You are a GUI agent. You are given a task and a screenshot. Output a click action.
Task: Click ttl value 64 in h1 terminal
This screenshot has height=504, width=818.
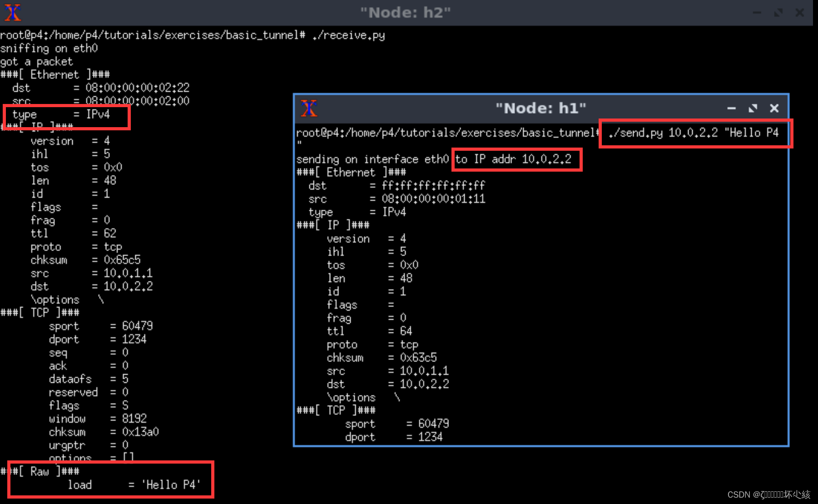tap(406, 331)
